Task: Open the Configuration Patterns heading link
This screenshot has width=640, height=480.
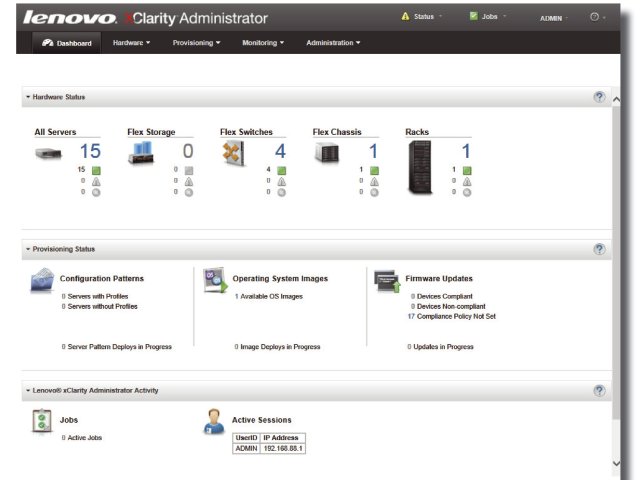Action: coord(102,278)
